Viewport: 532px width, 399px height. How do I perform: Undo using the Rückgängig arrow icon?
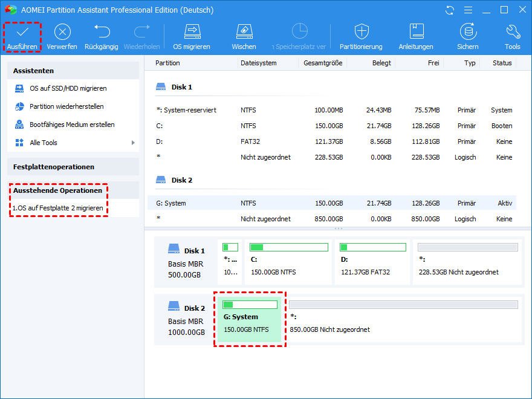(x=102, y=31)
